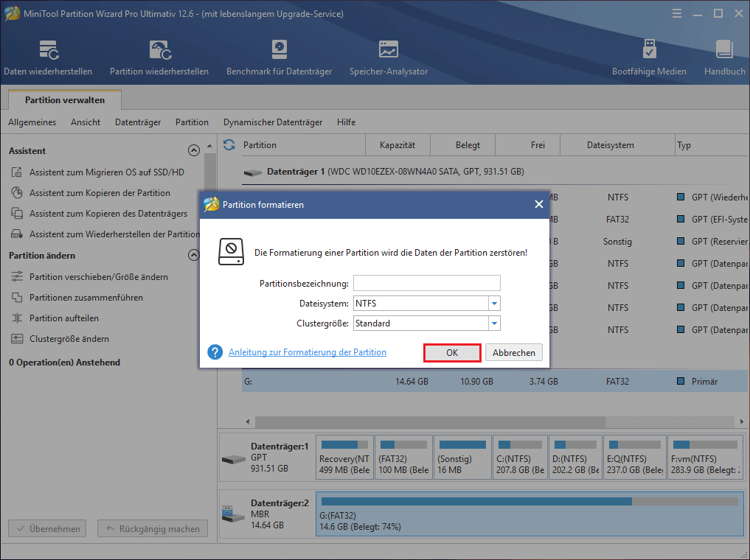Select E:Q(NTFS) block in disk map

[x=635, y=458]
